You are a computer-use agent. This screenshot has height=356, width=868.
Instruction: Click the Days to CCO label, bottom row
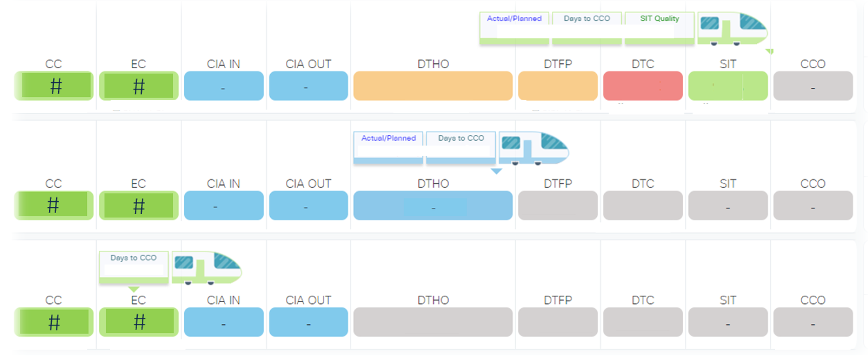point(133,258)
